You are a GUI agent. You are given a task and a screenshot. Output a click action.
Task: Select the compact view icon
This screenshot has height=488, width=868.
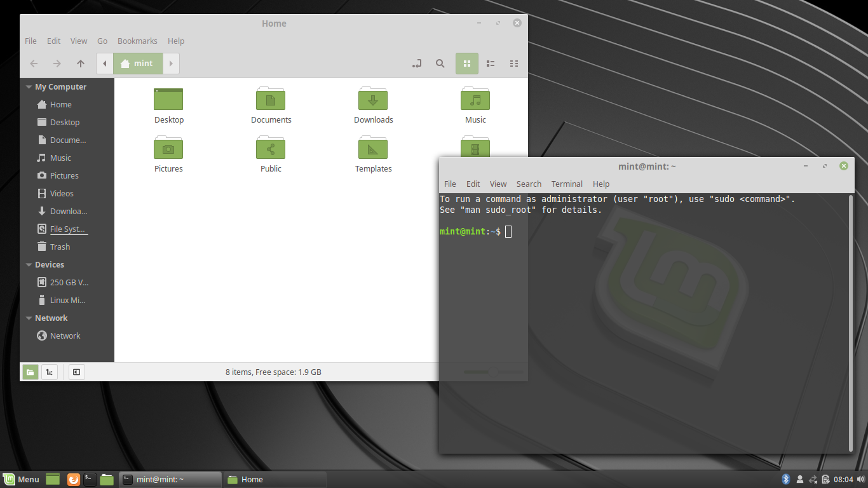(514, 64)
